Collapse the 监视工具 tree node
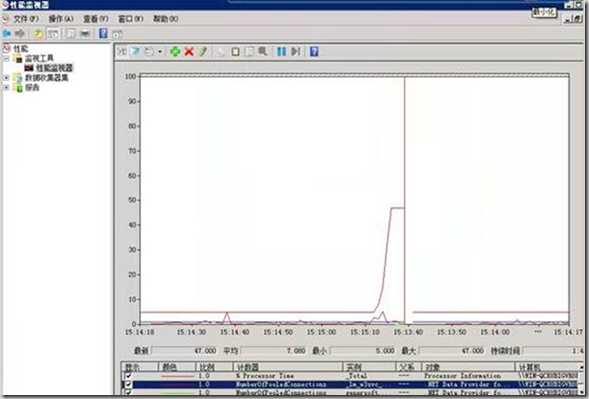589x399 pixels. point(6,59)
